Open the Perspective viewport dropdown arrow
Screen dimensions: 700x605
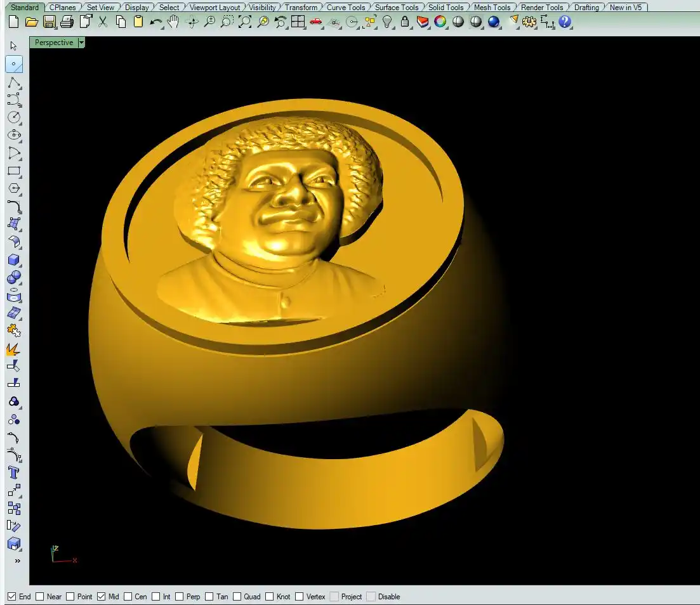[x=81, y=42]
